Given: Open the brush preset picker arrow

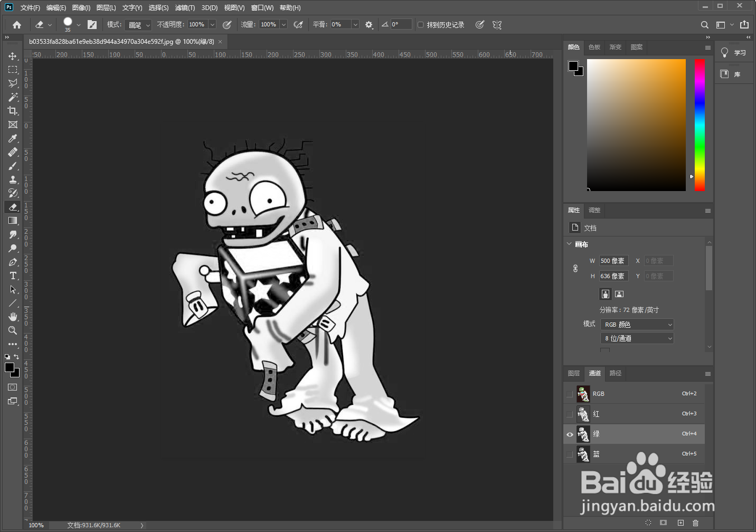Looking at the screenshot, I should click(x=79, y=25).
